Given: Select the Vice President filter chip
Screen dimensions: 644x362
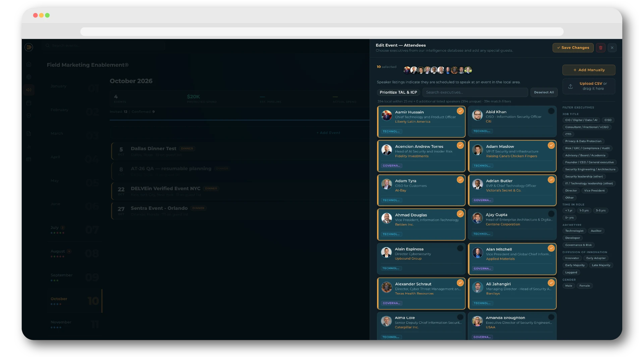Looking at the screenshot, I should coord(594,191).
